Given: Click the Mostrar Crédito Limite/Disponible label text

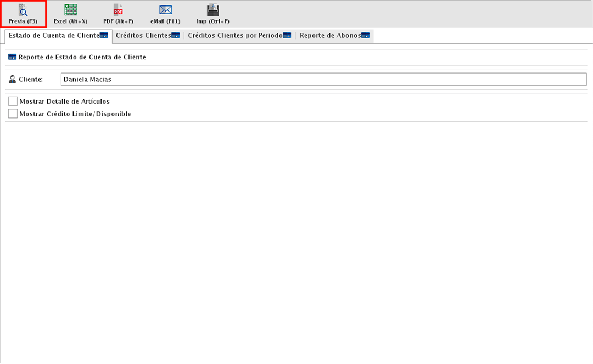Looking at the screenshot, I should 75,114.
